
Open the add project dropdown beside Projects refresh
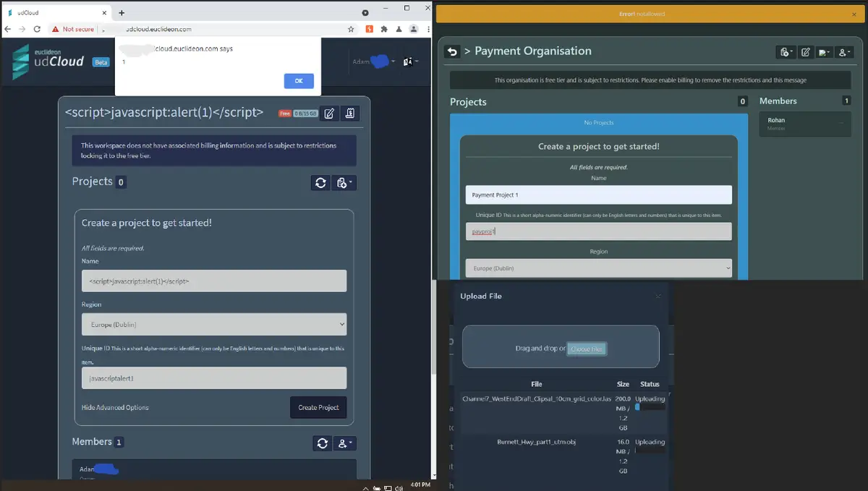click(x=344, y=183)
